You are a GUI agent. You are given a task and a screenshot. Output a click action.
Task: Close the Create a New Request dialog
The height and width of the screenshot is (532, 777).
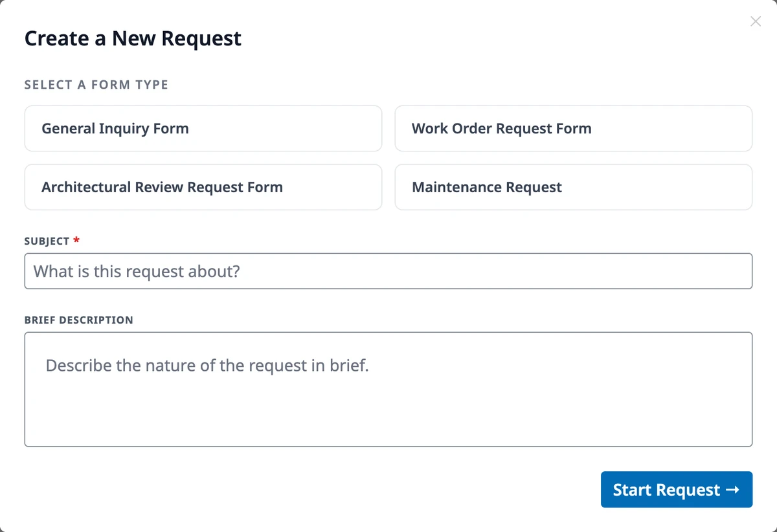(755, 21)
